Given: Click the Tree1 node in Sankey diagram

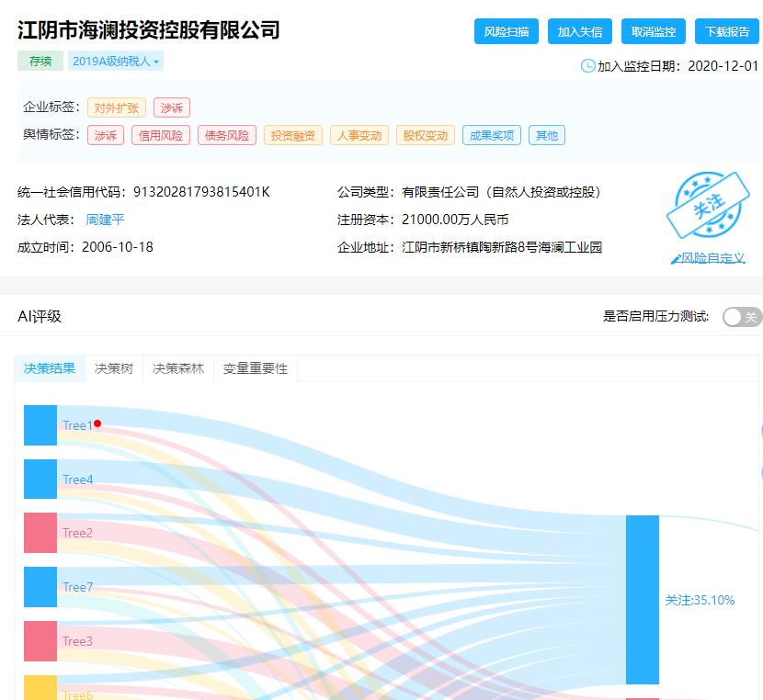Looking at the screenshot, I should click(40, 425).
